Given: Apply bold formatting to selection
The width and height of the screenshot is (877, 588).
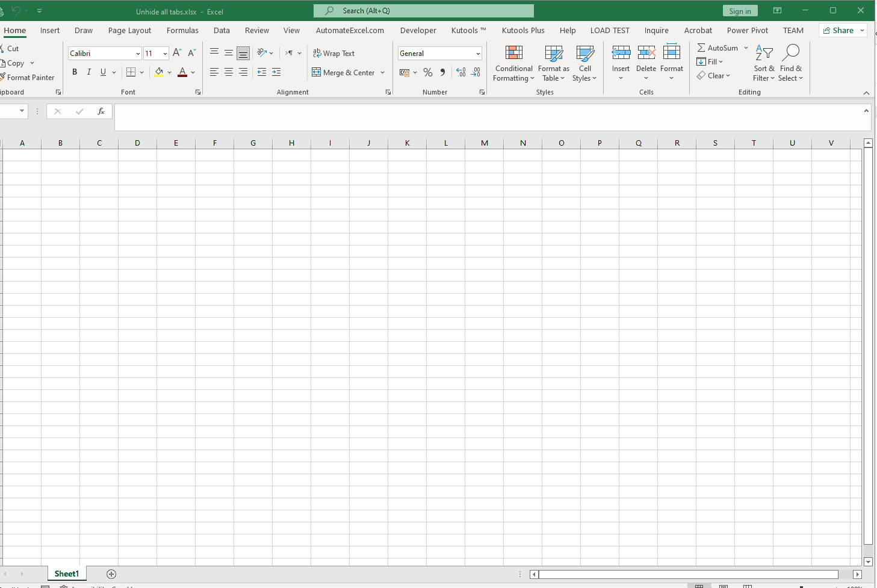Looking at the screenshot, I should tap(75, 72).
